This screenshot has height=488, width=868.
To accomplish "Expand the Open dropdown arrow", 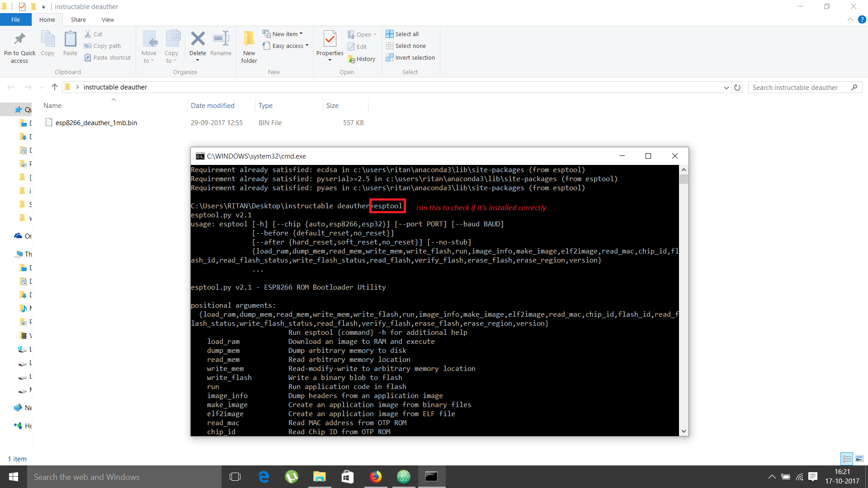I will (375, 34).
